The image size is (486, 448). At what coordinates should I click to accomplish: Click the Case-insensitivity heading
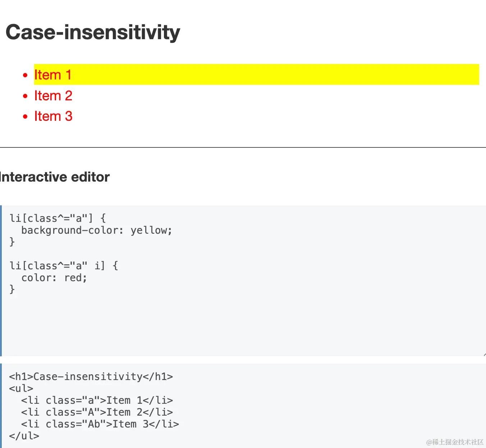[x=93, y=32]
